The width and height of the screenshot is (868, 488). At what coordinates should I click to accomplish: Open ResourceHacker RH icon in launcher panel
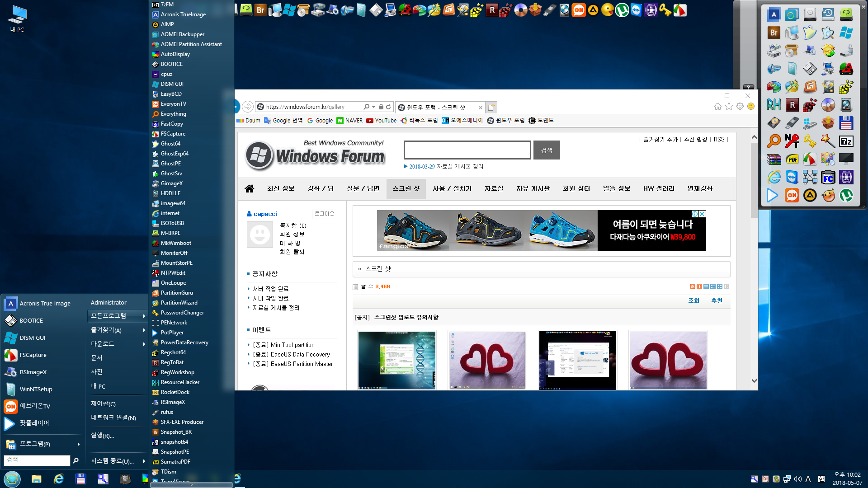pyautogui.click(x=774, y=105)
